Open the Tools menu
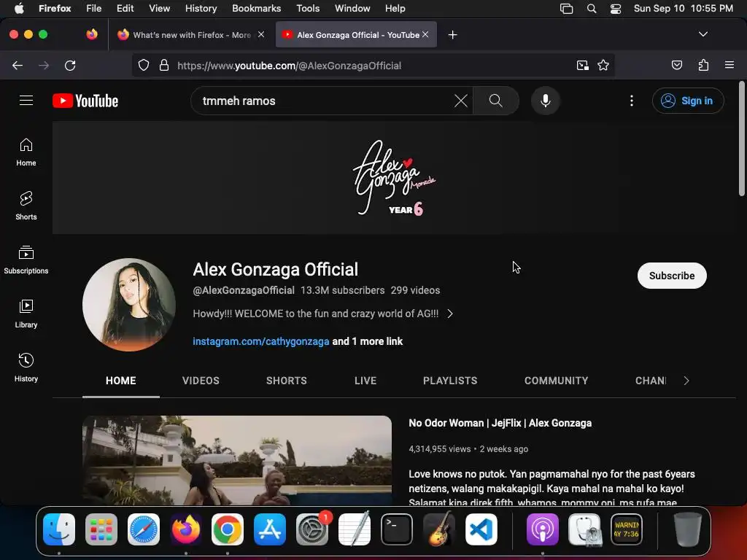Screen dimensions: 747x560 pos(308,9)
